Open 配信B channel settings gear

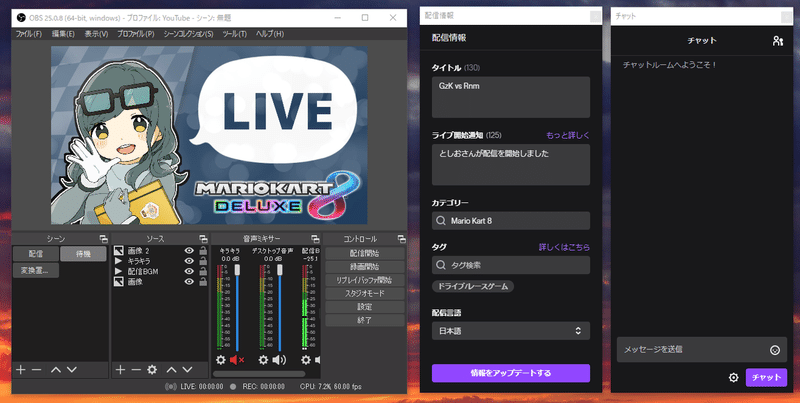pos(306,360)
